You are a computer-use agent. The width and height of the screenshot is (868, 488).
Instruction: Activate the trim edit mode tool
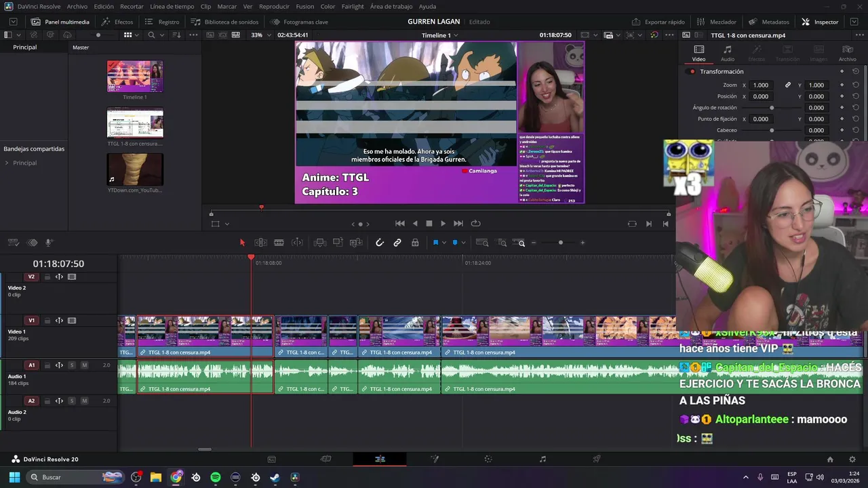pos(260,243)
